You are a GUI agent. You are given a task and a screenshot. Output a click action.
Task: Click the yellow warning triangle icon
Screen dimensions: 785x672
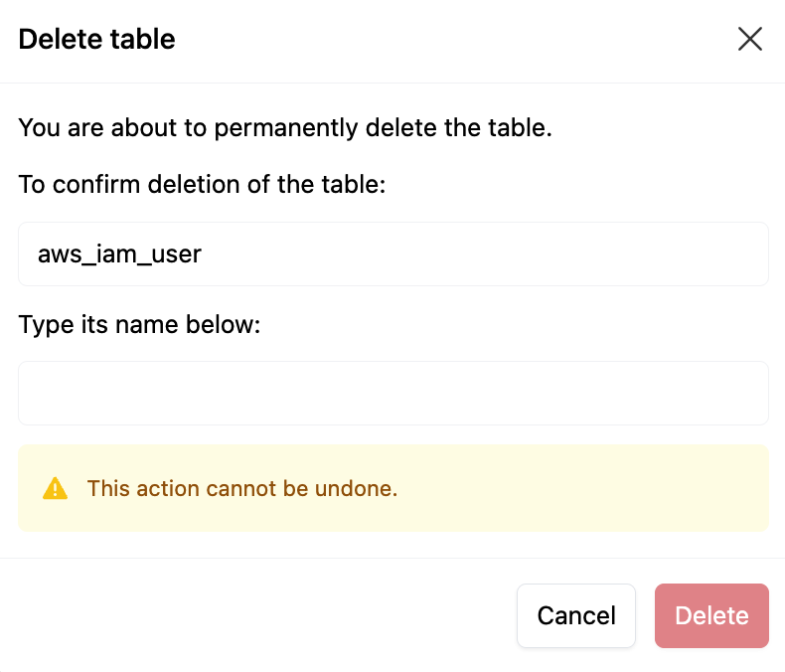56,489
